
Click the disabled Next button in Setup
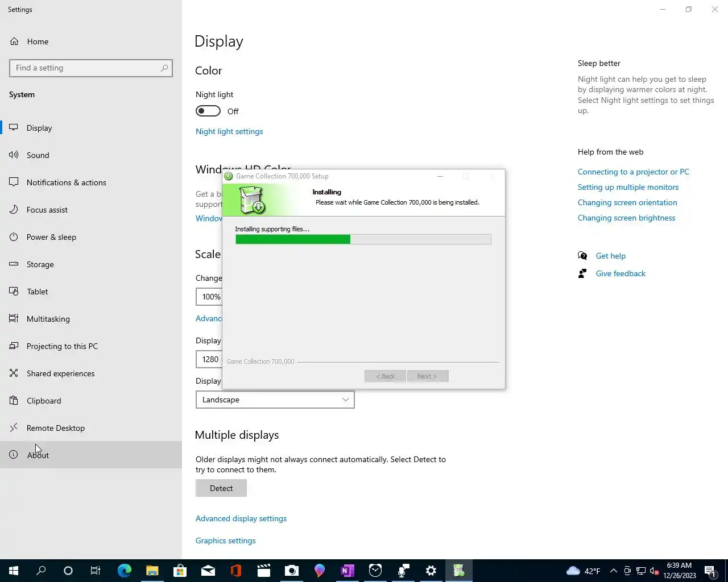(x=428, y=376)
